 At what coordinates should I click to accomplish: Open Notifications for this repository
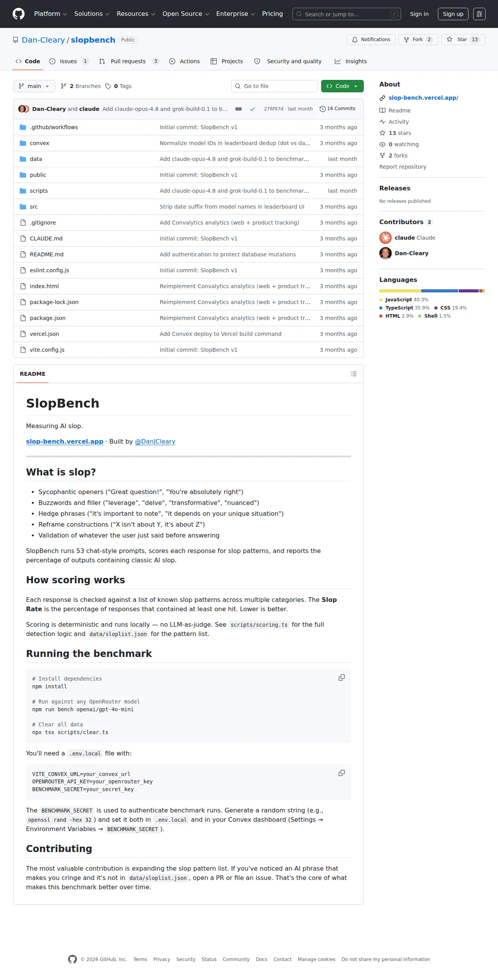pyautogui.click(x=371, y=40)
